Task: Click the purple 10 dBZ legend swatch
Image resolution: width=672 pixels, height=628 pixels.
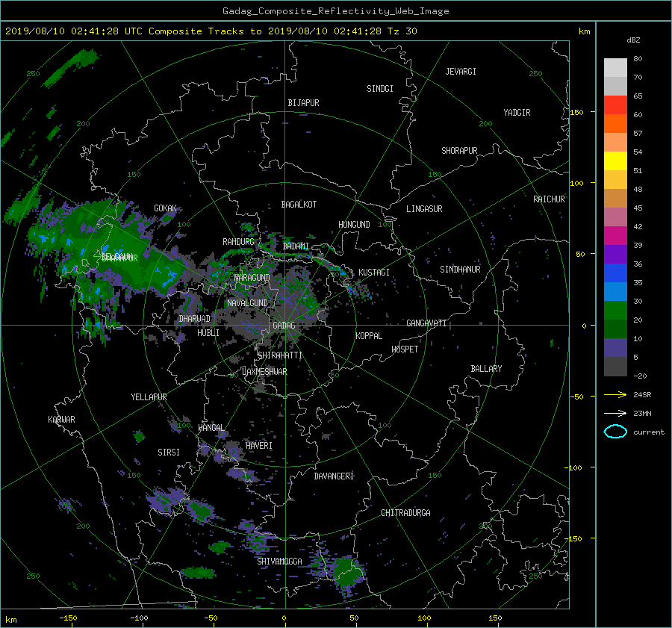Action: [615, 348]
